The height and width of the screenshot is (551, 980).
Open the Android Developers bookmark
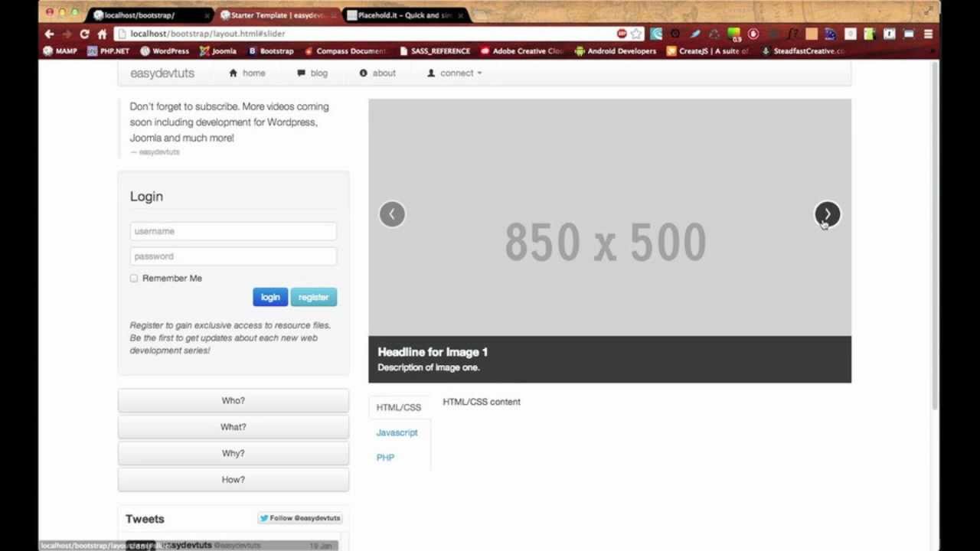click(x=616, y=51)
